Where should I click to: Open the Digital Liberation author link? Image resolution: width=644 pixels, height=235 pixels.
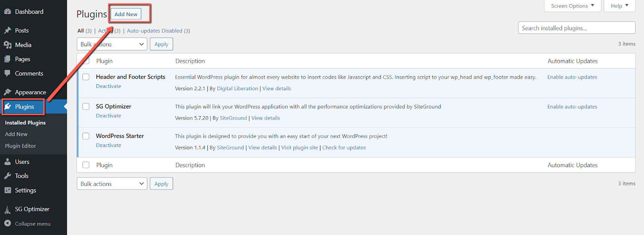(x=237, y=89)
